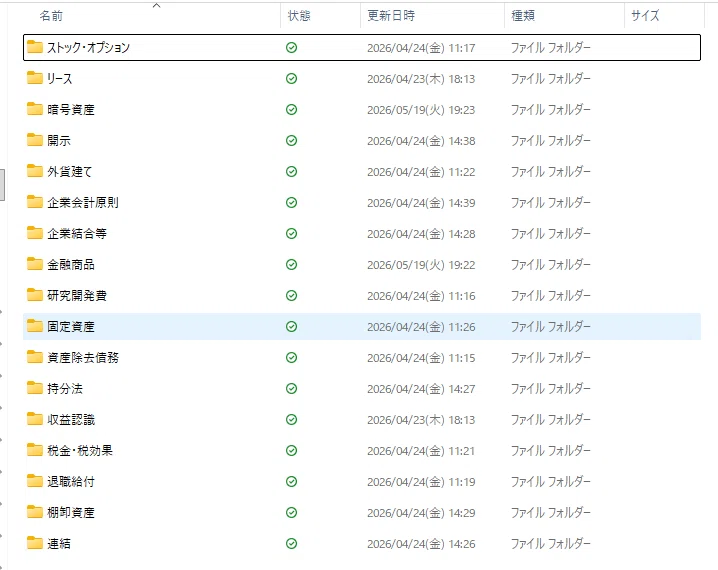Click the 開示 folder icon
The image size is (718, 570).
(35, 140)
